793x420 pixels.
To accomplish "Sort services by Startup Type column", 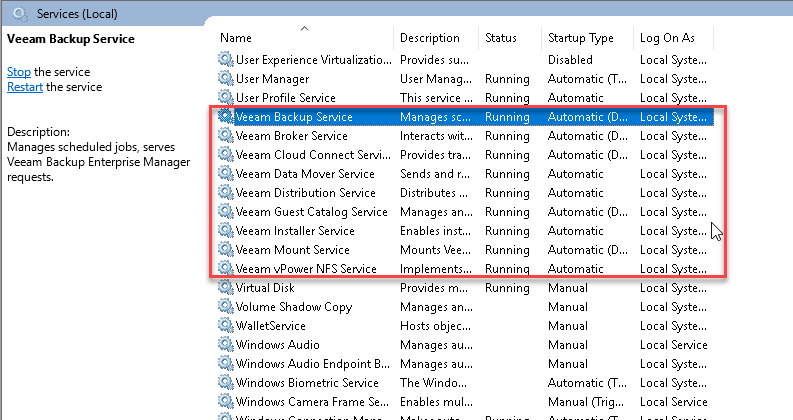I will tap(580, 38).
